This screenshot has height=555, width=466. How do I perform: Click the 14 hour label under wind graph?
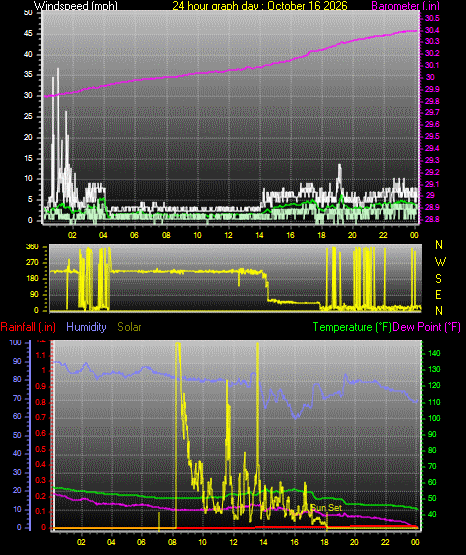click(259, 235)
